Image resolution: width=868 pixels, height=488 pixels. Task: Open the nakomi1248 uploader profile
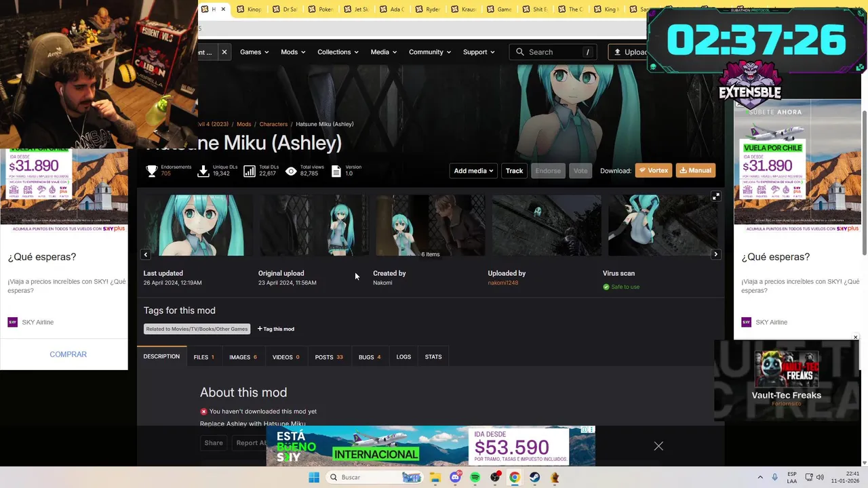point(502,283)
